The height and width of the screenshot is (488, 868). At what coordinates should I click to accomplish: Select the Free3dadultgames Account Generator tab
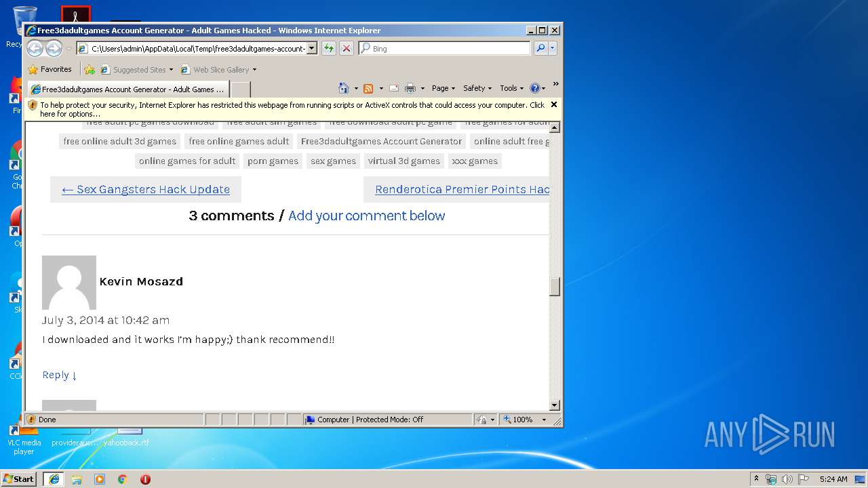pyautogui.click(x=127, y=89)
